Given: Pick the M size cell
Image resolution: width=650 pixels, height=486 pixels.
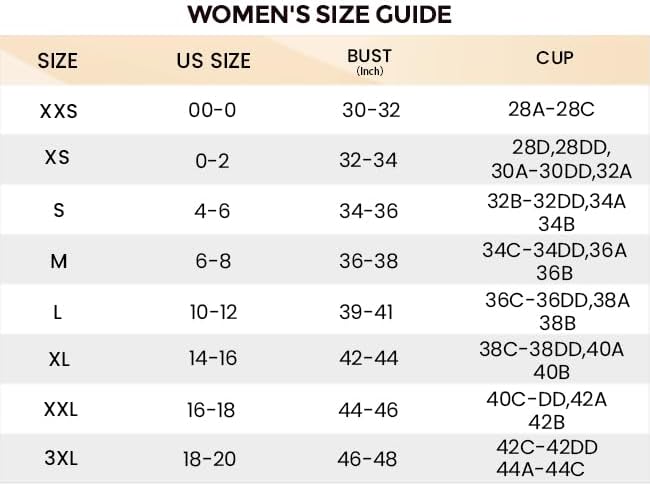Looking at the screenshot, I should tap(58, 260).
